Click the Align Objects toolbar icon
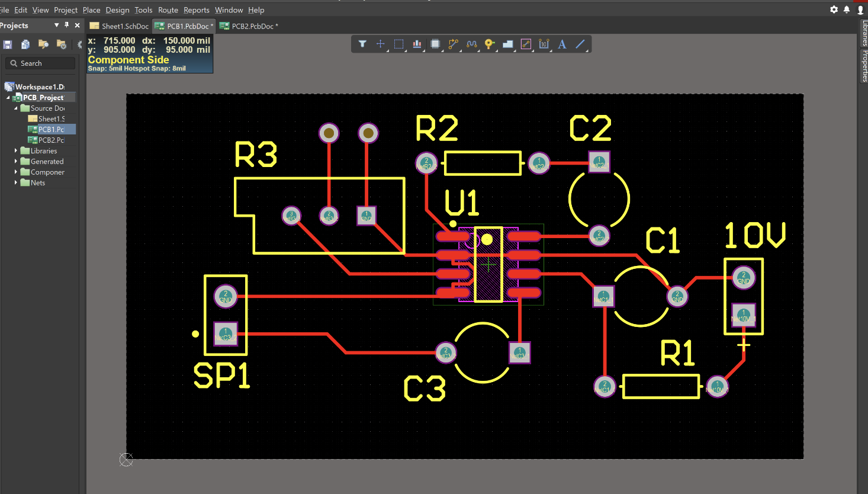868x494 pixels. [417, 44]
